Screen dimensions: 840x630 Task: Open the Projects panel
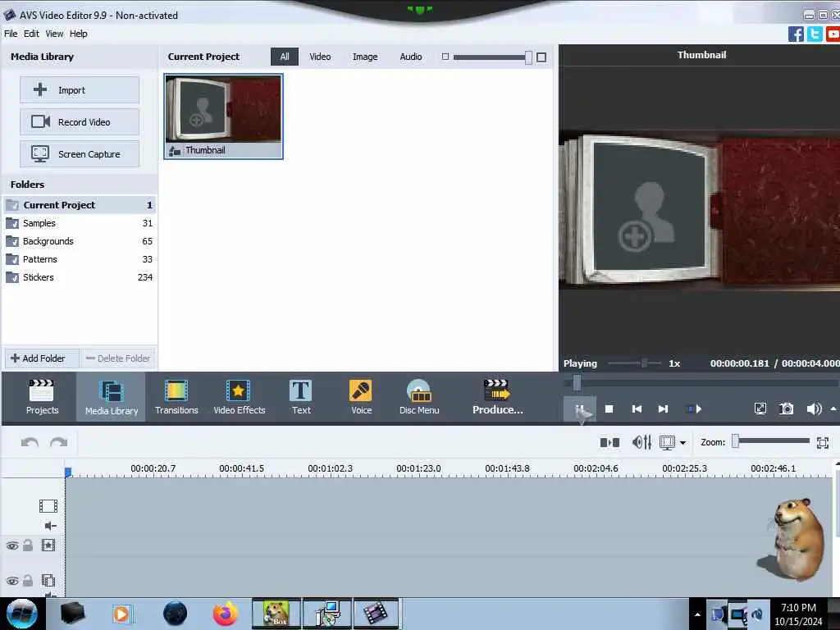(42, 397)
